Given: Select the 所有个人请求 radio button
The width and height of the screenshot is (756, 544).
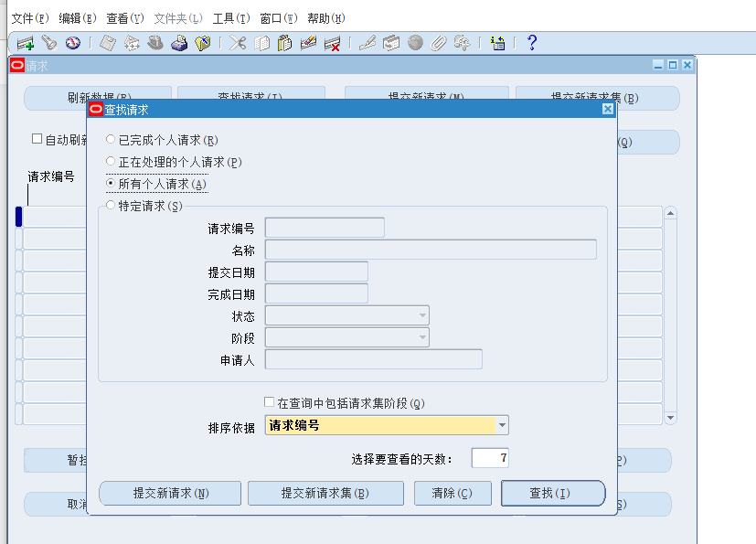Looking at the screenshot, I should (x=111, y=183).
